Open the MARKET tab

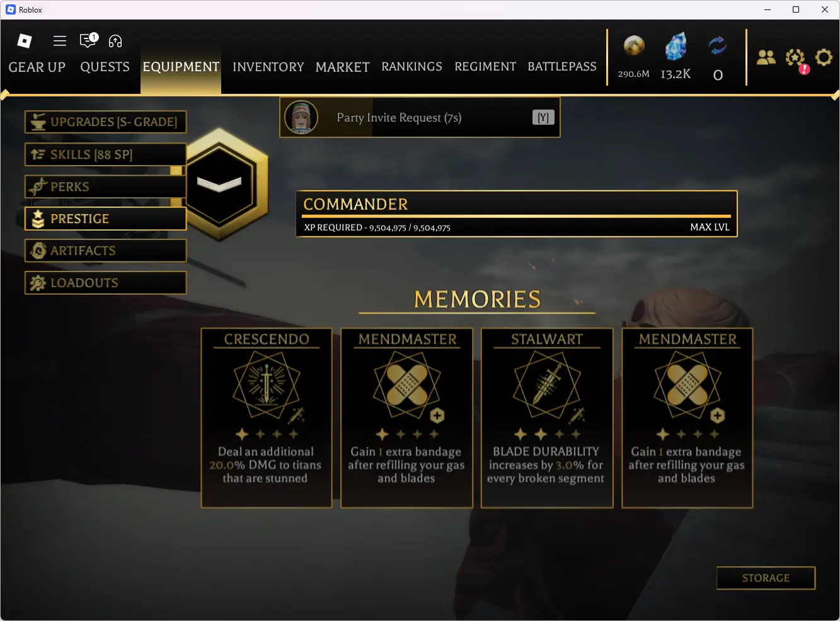[x=343, y=67]
